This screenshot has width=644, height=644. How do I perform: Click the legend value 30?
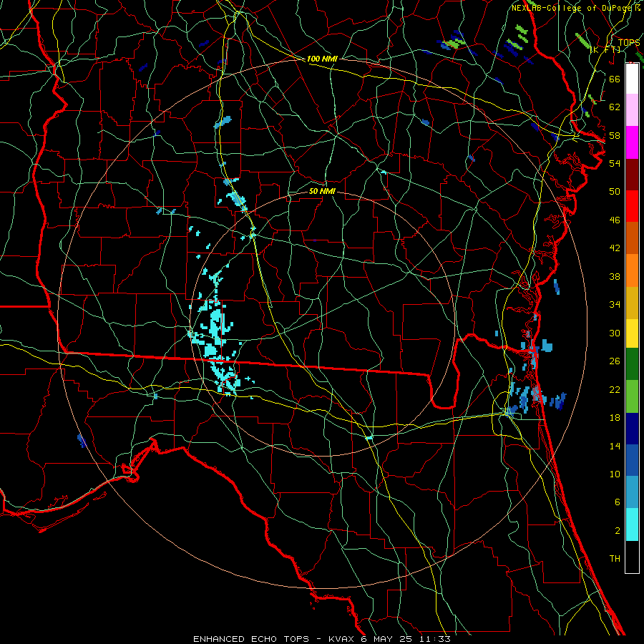(615, 333)
